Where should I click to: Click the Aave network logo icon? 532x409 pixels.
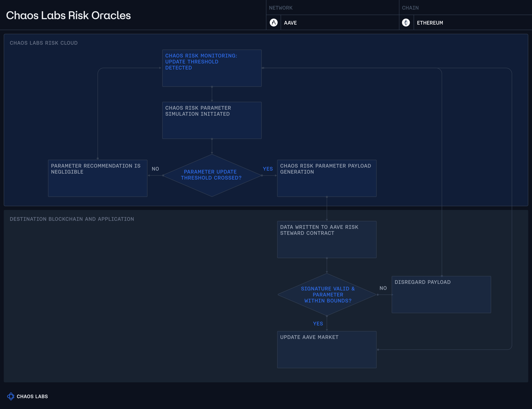click(274, 23)
